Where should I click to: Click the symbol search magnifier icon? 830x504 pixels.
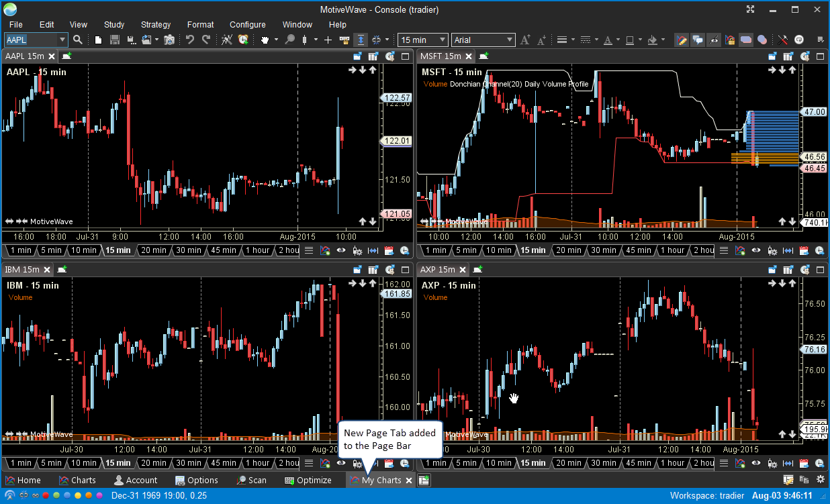(78, 40)
